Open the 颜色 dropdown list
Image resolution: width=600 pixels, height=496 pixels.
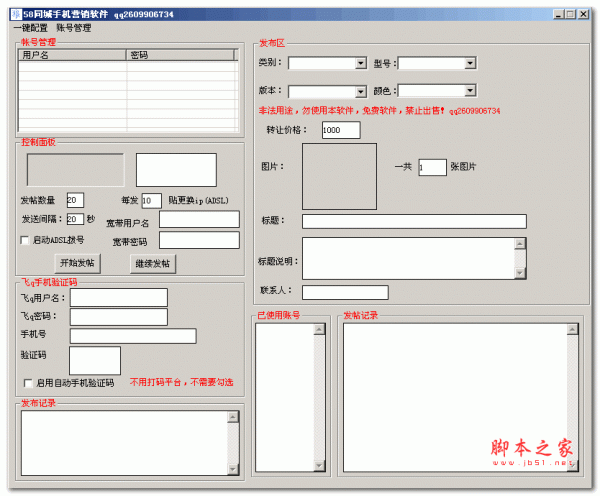click(x=470, y=91)
